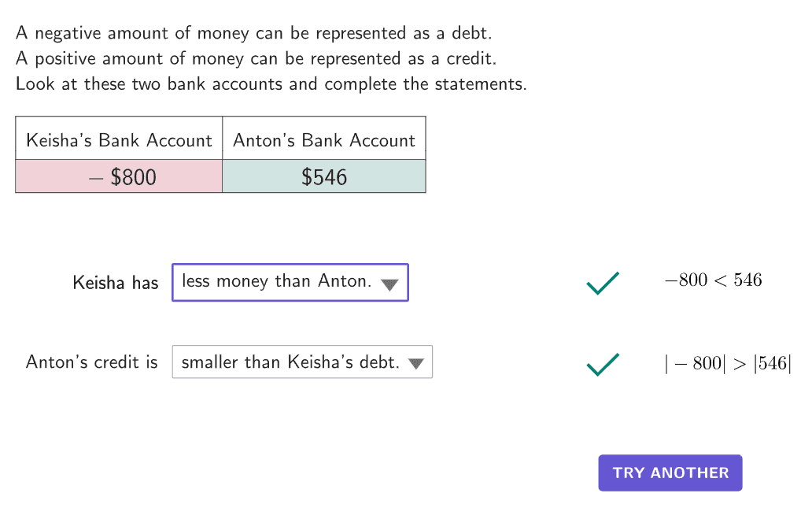Viewport: 812px width, 508px height.
Task: Select the pink −$800 table cell
Action: click(x=119, y=177)
